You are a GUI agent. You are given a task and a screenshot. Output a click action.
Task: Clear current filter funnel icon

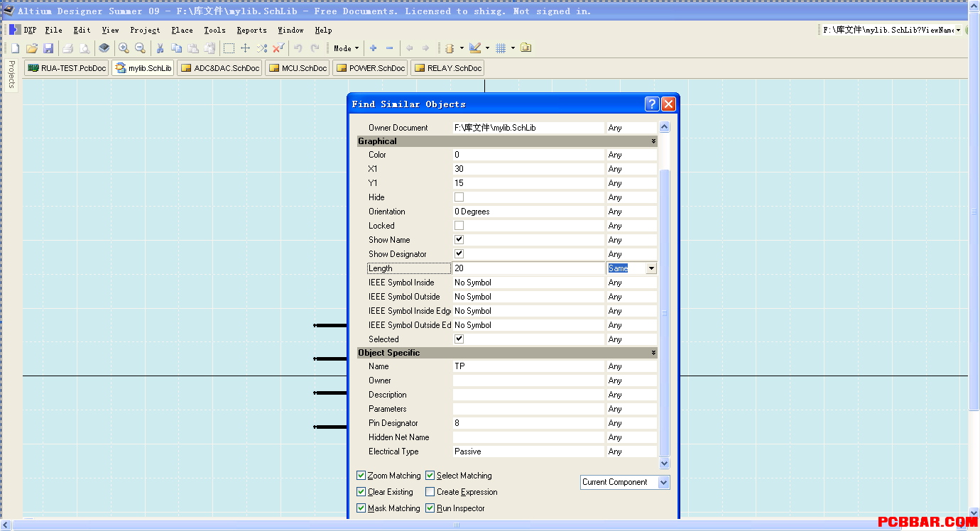[278, 48]
